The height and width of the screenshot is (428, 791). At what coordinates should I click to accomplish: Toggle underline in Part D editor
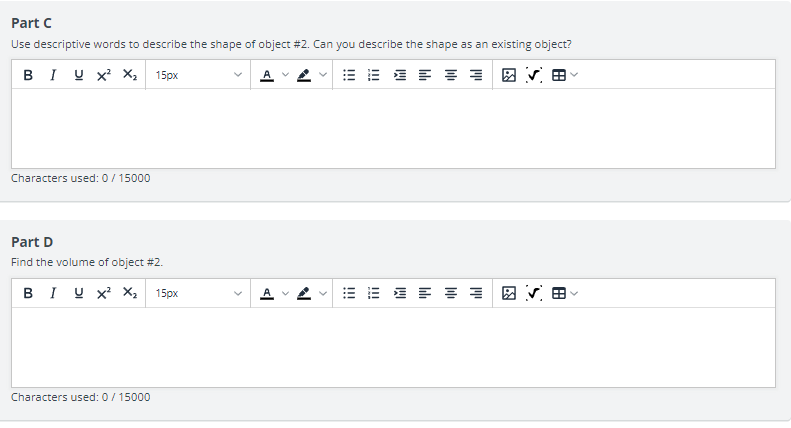click(79, 293)
